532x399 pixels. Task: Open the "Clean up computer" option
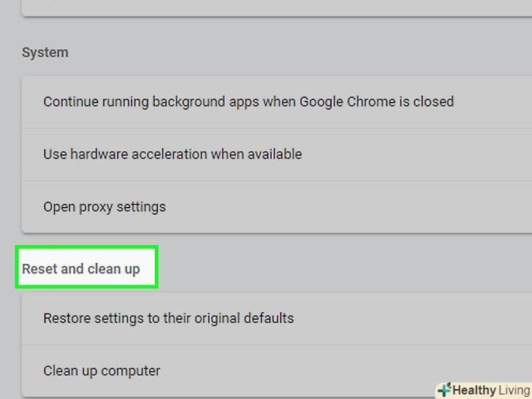102,370
